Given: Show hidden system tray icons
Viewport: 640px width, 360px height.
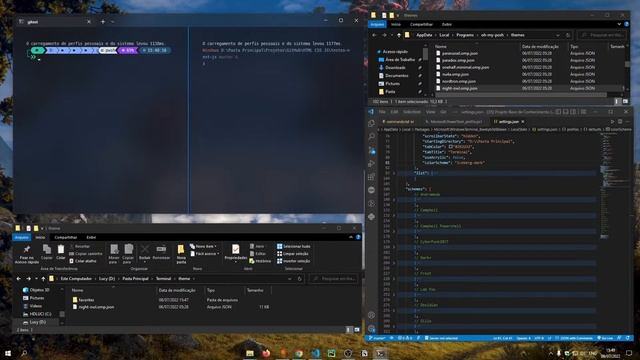Looking at the screenshot, I should tap(551, 353).
